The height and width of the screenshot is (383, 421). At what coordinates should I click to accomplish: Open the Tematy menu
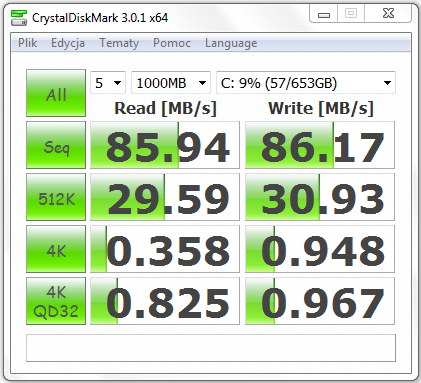point(119,43)
